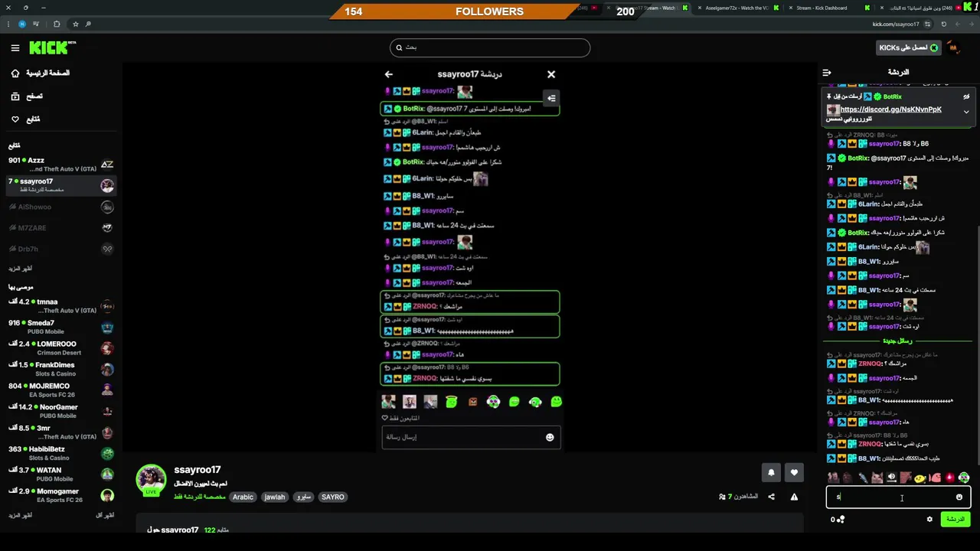Open channel points icon showing 0

tap(838, 519)
